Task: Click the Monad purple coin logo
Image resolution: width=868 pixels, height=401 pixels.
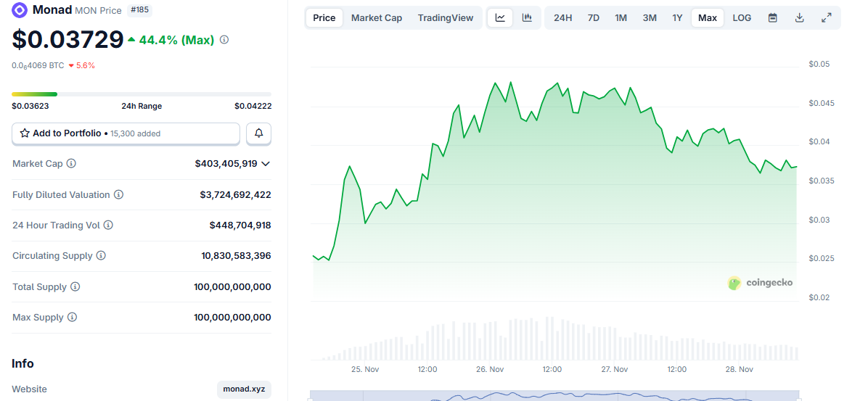Action: (x=20, y=9)
